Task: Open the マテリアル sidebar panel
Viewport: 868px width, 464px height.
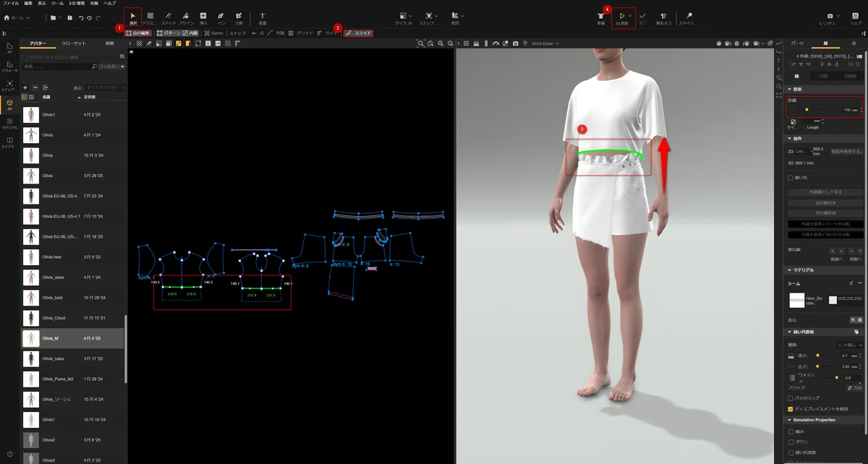Action: [9, 123]
